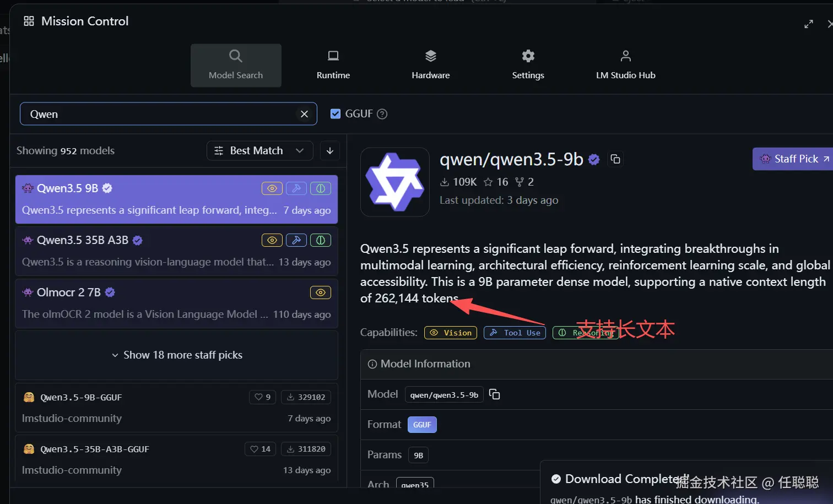
Task: Select the Qwen3.5 9B staff pick
Action: tap(176, 199)
